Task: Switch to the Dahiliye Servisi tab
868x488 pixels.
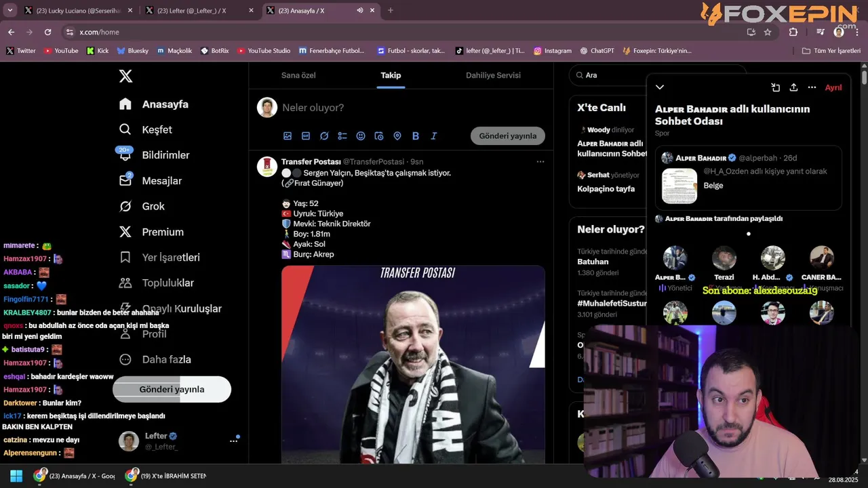Action: tap(493, 75)
